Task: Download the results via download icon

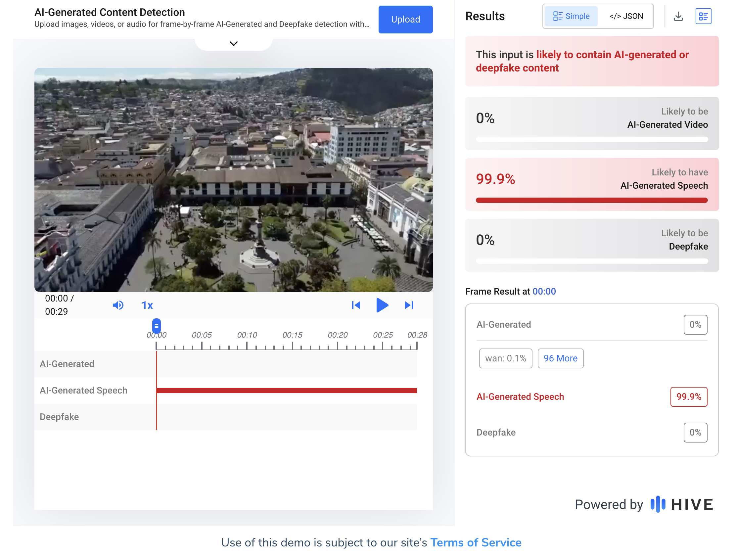Action: (678, 16)
